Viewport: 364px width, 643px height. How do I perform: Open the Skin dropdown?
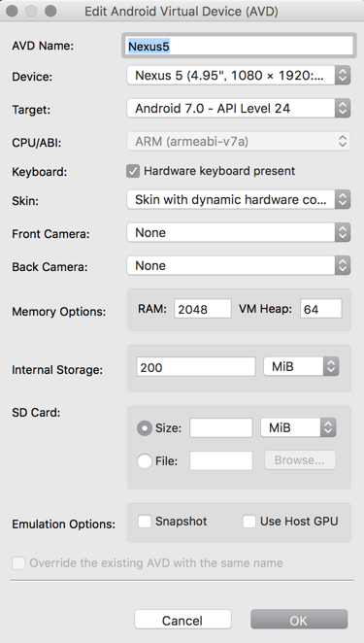pos(239,200)
